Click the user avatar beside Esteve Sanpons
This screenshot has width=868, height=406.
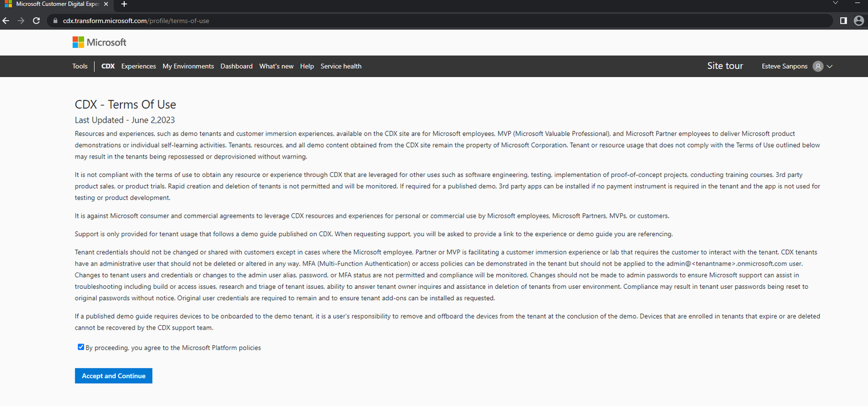(x=818, y=66)
